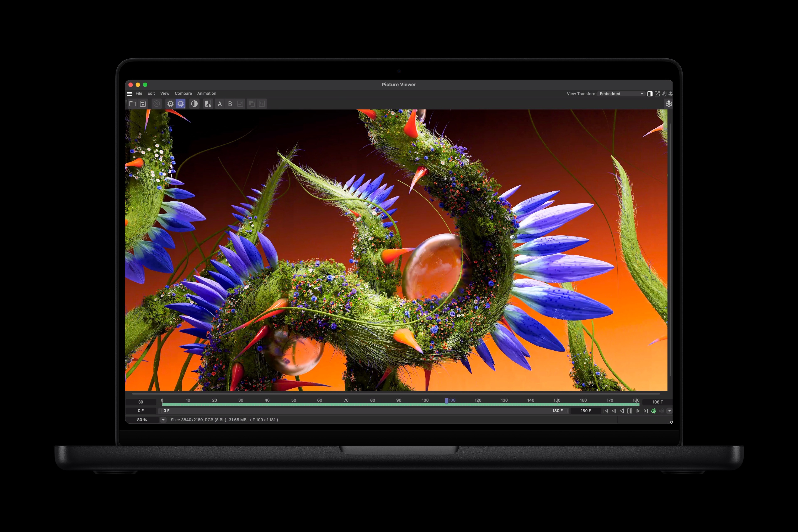
Task: Step back one frame
Action: click(614, 411)
